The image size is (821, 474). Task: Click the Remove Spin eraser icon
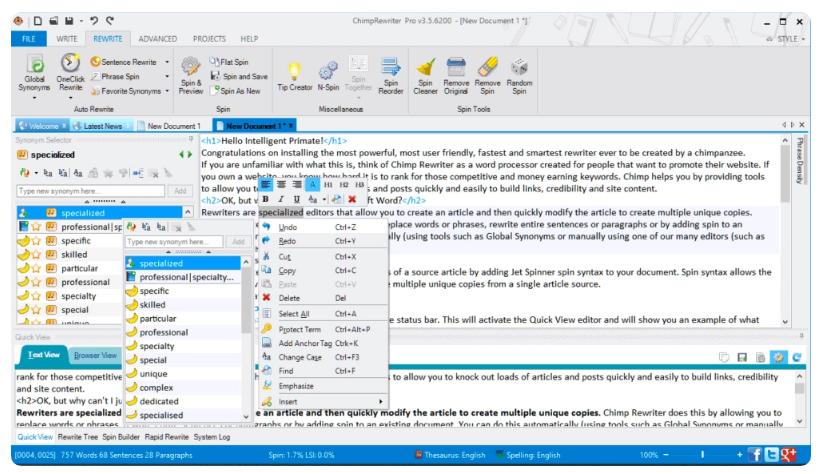point(488,67)
